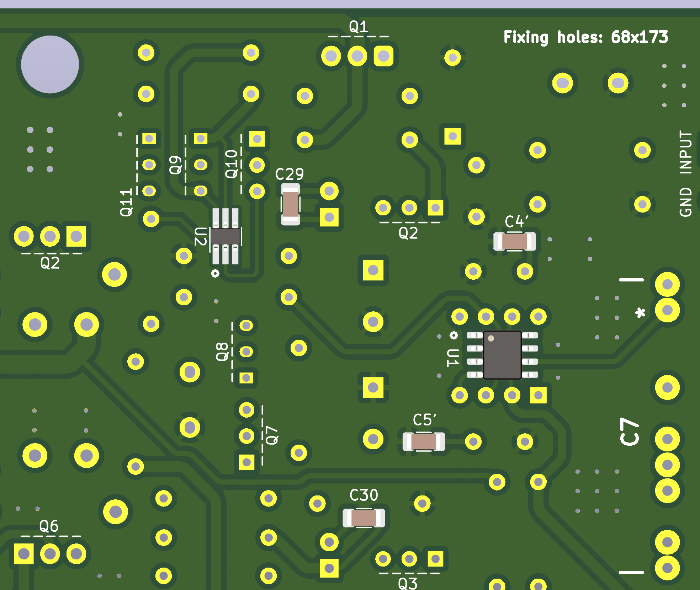Click the C5' reference label
The image size is (700, 590).
(x=425, y=420)
